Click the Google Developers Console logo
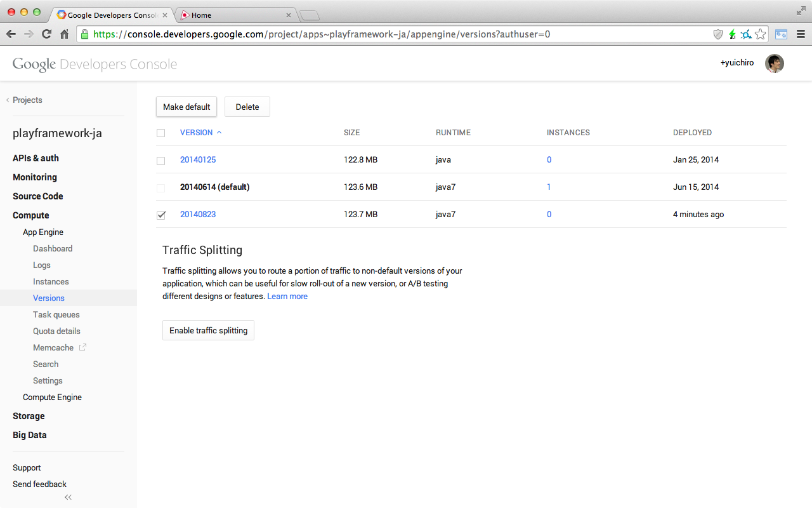The height and width of the screenshot is (508, 812). tap(95, 64)
